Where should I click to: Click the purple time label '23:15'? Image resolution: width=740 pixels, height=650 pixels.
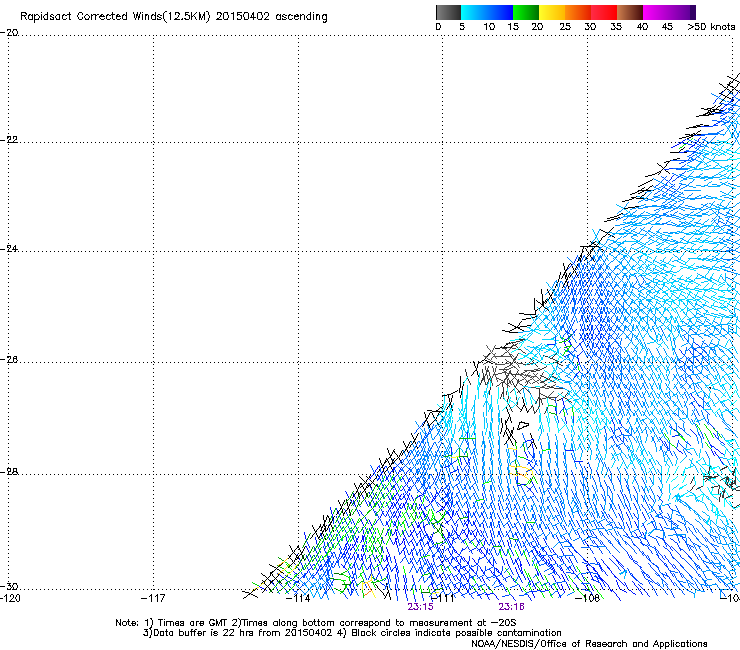420,607
